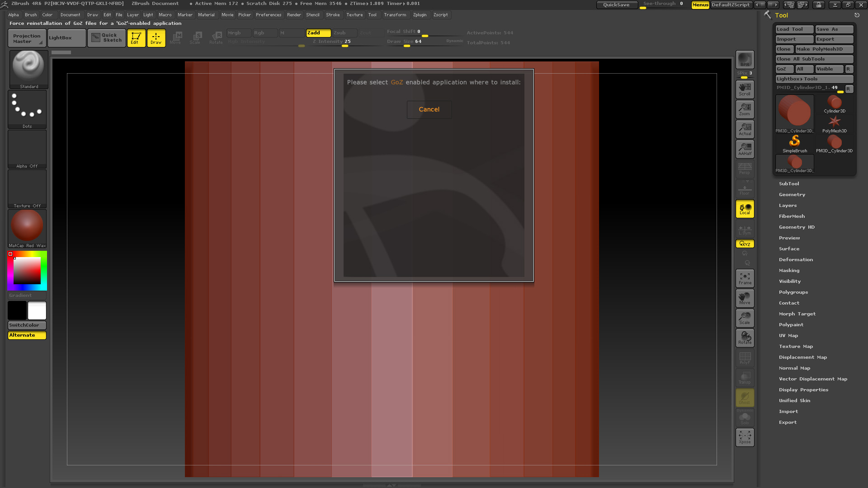Select the Scroll canvas icon
868x488 pixels.
coord(745,89)
